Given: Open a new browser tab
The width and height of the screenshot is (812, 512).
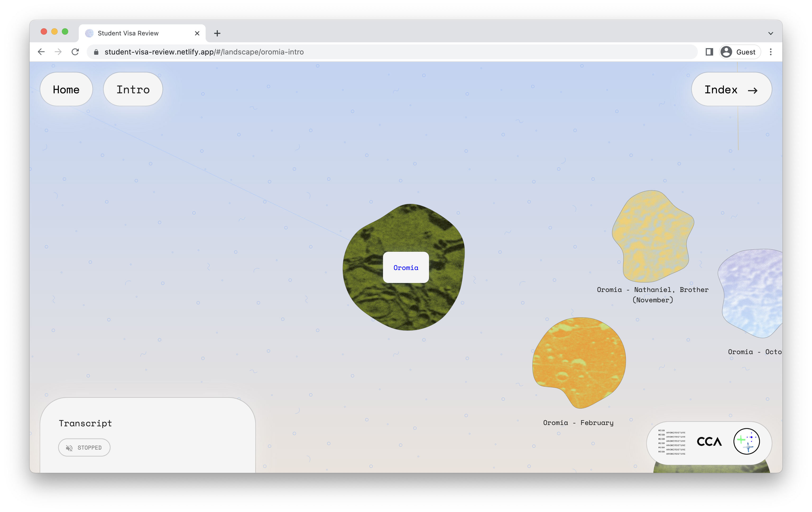Looking at the screenshot, I should click(217, 33).
